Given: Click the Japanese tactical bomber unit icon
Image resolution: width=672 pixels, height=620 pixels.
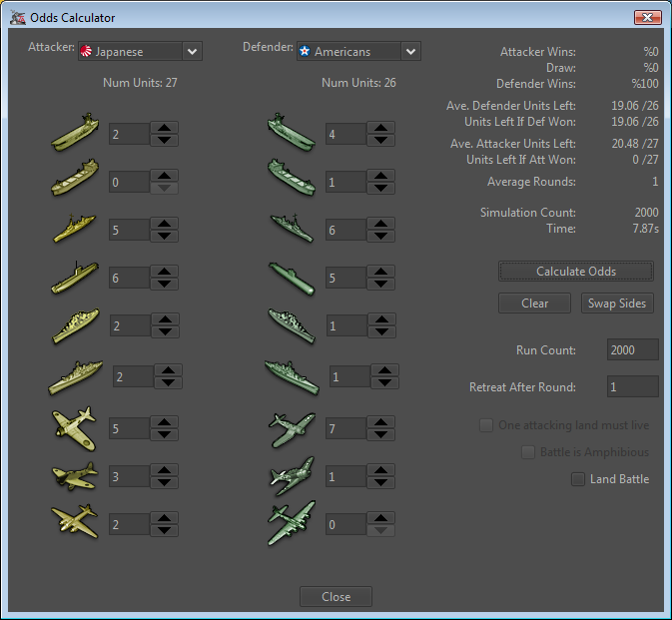Looking at the screenshot, I should point(75,476).
